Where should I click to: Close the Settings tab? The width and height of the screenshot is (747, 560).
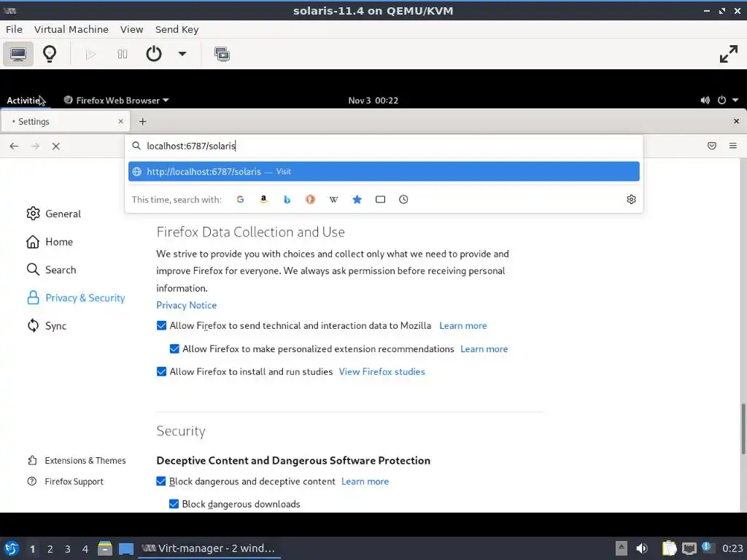click(x=120, y=122)
